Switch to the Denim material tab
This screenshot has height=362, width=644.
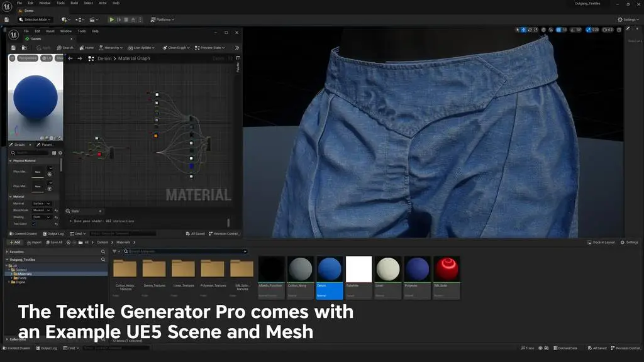coord(35,39)
